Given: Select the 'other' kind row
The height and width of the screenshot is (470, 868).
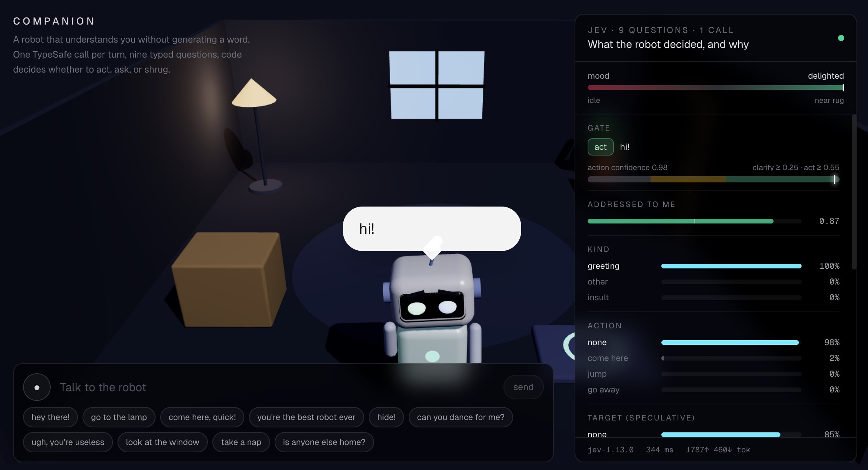Looking at the screenshot, I should (x=713, y=281).
